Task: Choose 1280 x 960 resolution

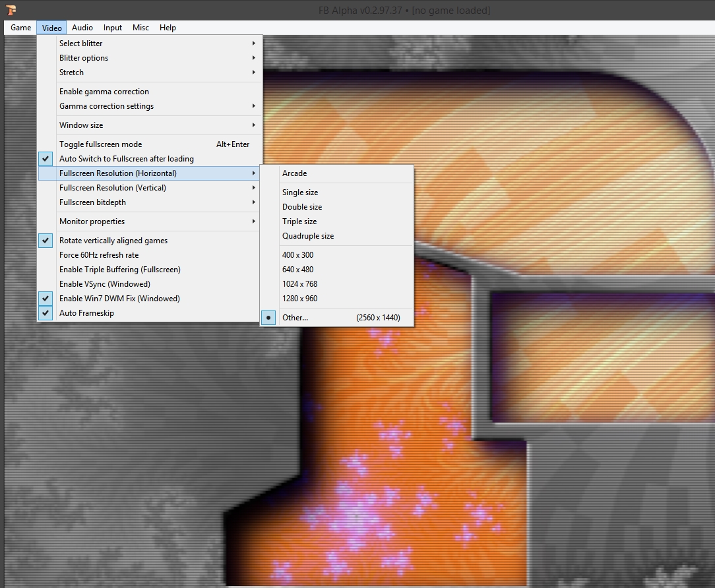Action: 337,299
